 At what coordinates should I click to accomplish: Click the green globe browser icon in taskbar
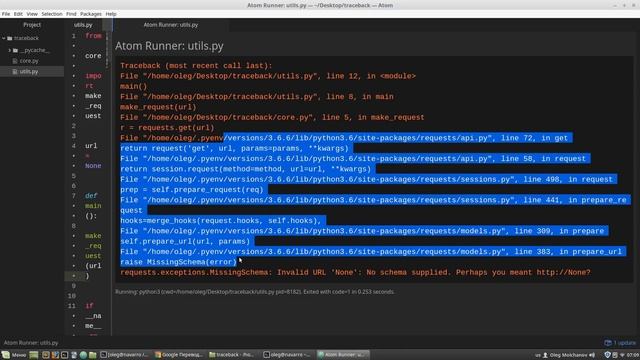coord(83,355)
